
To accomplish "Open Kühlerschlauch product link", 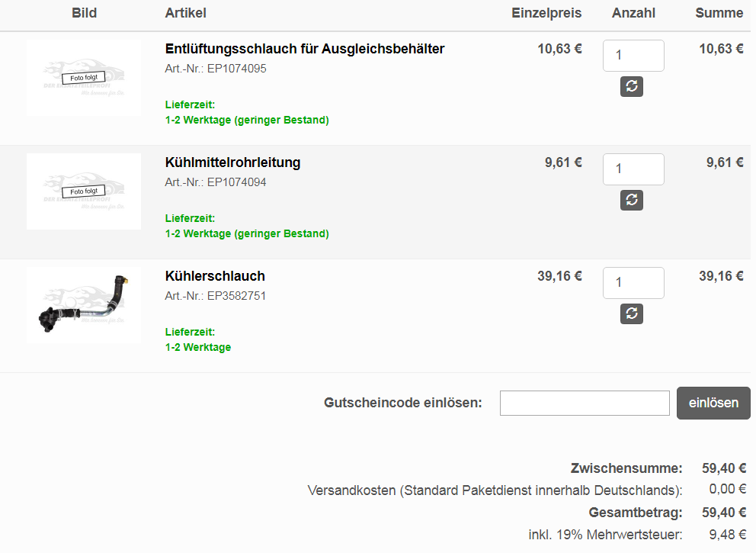I will [215, 276].
